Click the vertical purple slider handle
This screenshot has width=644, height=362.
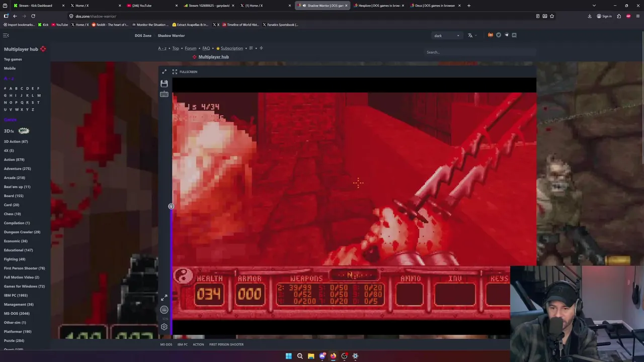(x=171, y=206)
